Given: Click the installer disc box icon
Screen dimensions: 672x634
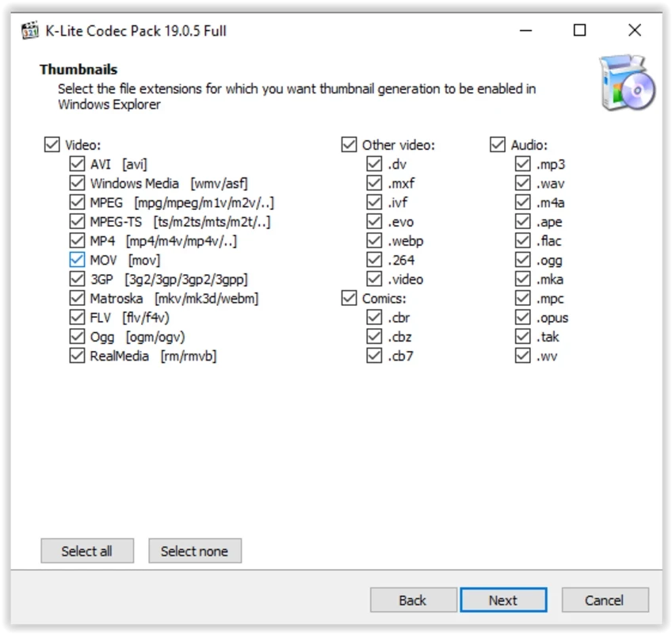Looking at the screenshot, I should coord(625,83).
